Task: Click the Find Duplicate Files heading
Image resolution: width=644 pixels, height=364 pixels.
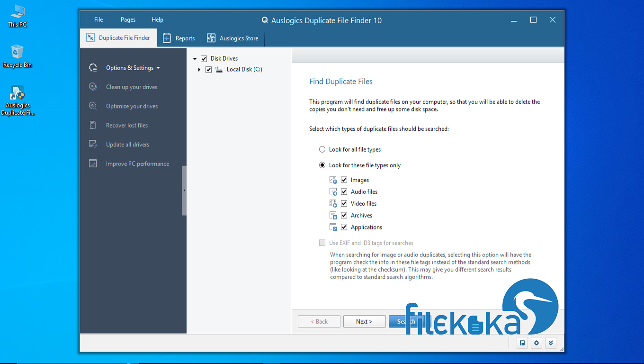Action: pos(341,82)
